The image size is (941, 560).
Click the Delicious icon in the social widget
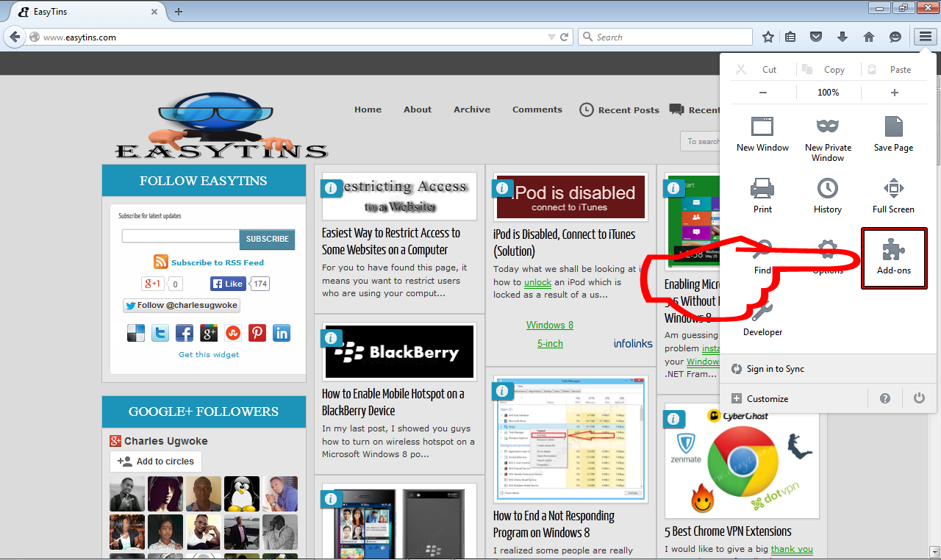click(136, 333)
